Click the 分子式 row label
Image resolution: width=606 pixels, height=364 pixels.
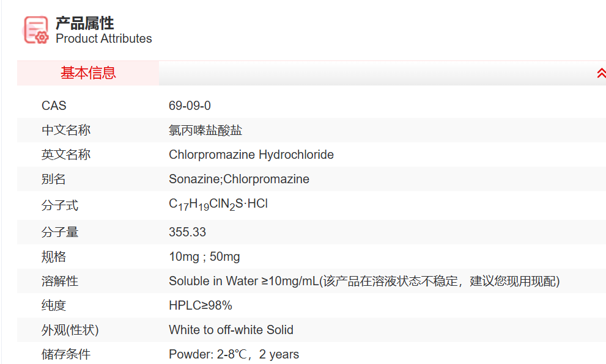60,205
